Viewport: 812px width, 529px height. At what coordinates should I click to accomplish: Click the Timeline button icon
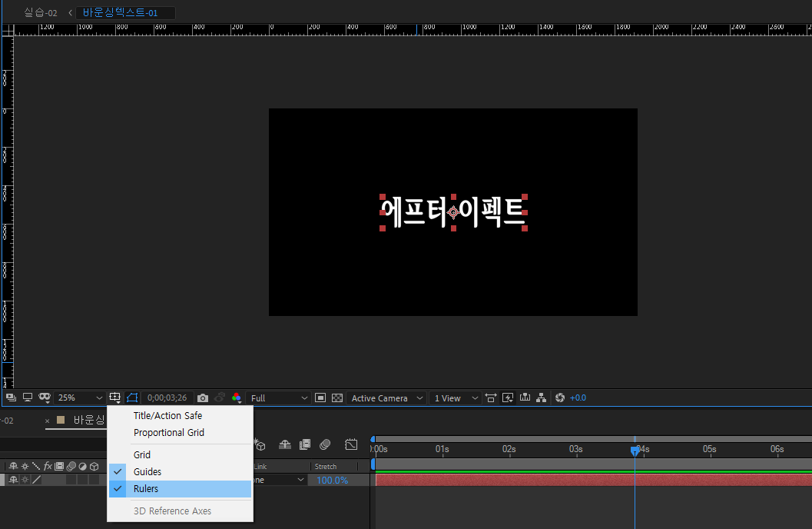[525, 398]
